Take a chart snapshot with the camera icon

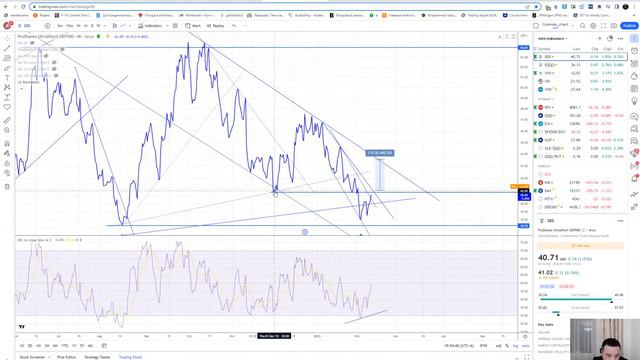(x=613, y=26)
